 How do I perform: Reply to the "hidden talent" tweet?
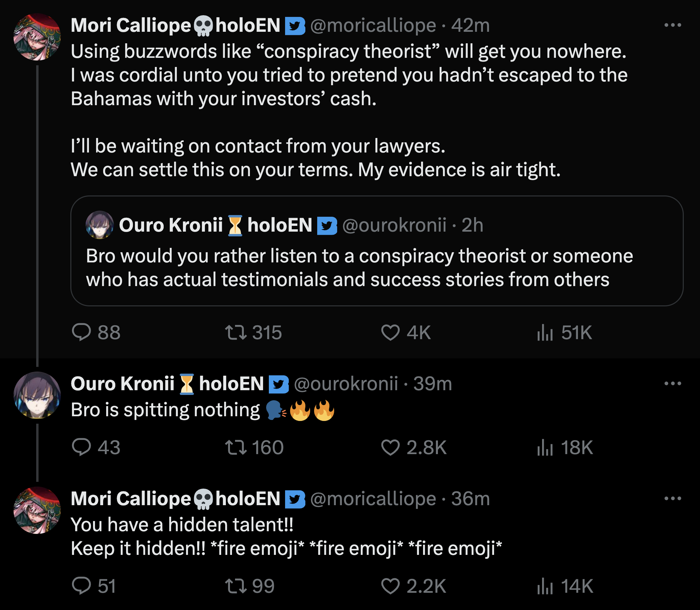tap(82, 586)
